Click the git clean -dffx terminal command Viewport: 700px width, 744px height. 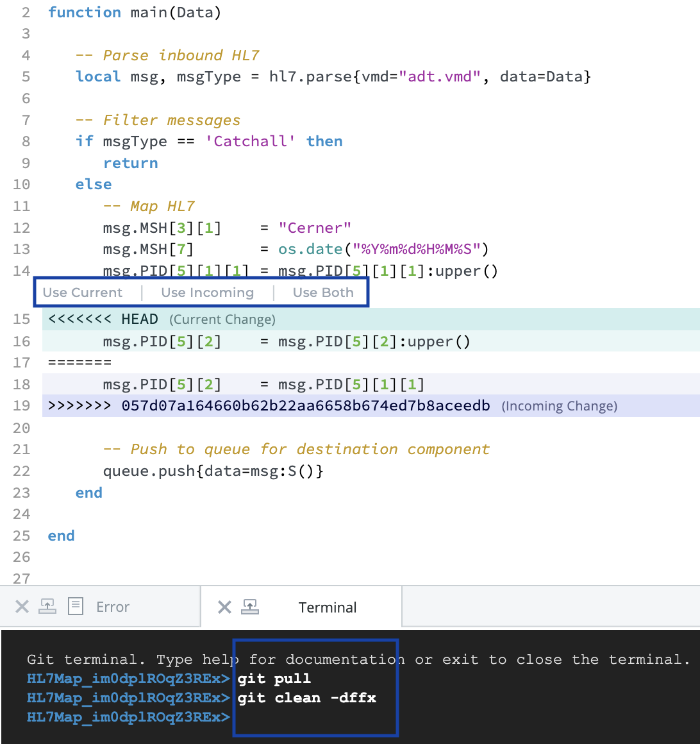(306, 698)
